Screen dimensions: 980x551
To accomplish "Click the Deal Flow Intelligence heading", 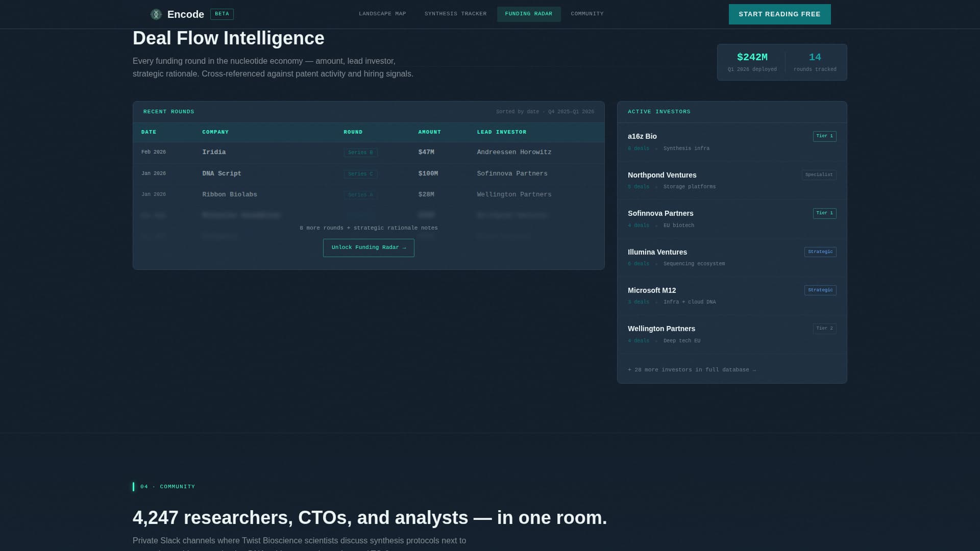I will point(229,38).
